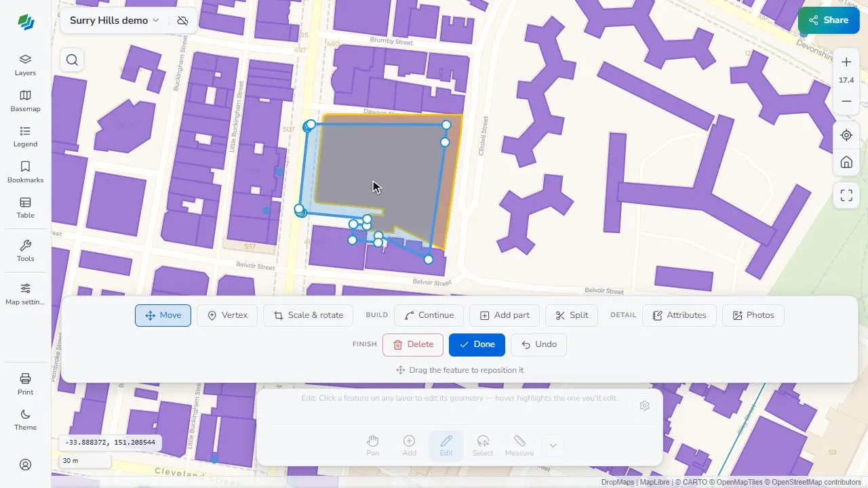Activate the Edit tool
Image resolution: width=868 pixels, height=488 pixels.
[446, 445]
